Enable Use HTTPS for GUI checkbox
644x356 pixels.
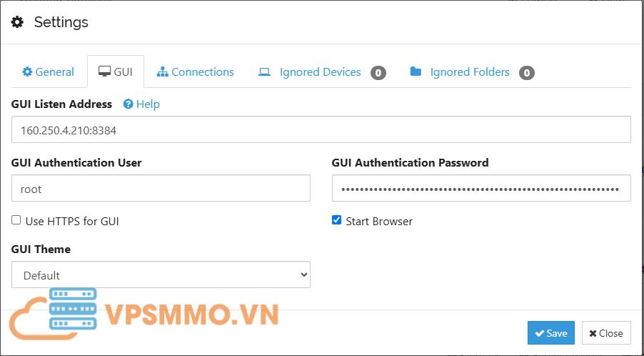(16, 220)
